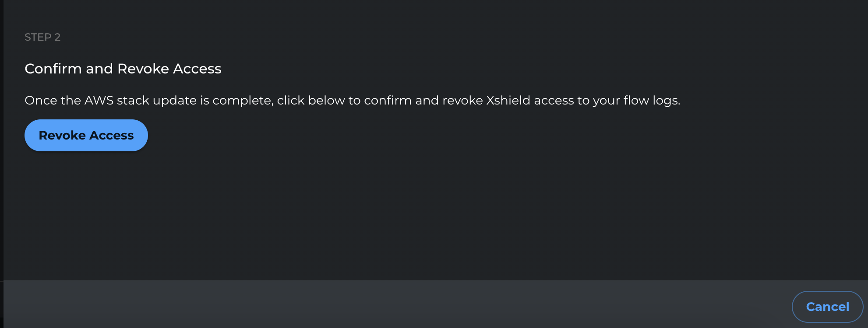Click the word "access" before "to your"
This screenshot has height=328, width=868.
(x=554, y=101)
